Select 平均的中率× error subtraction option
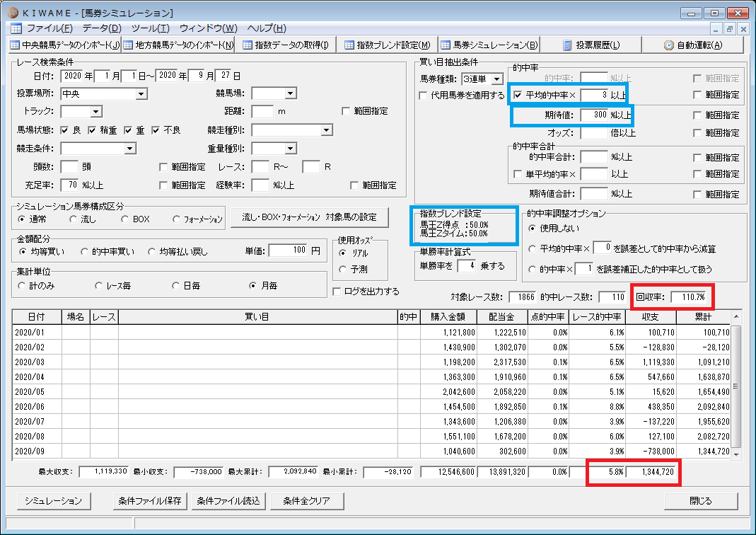 coord(533,249)
